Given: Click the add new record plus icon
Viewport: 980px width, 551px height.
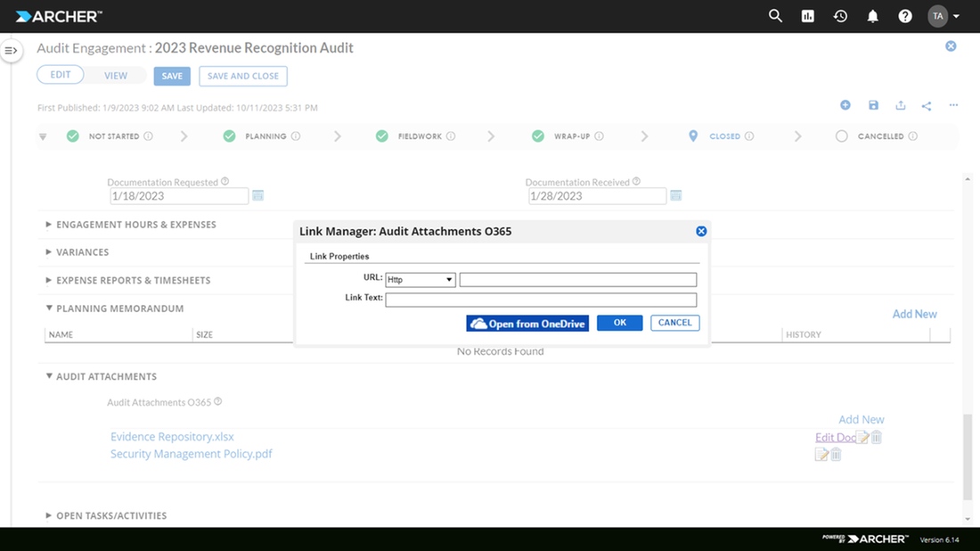Looking at the screenshot, I should pos(845,105).
